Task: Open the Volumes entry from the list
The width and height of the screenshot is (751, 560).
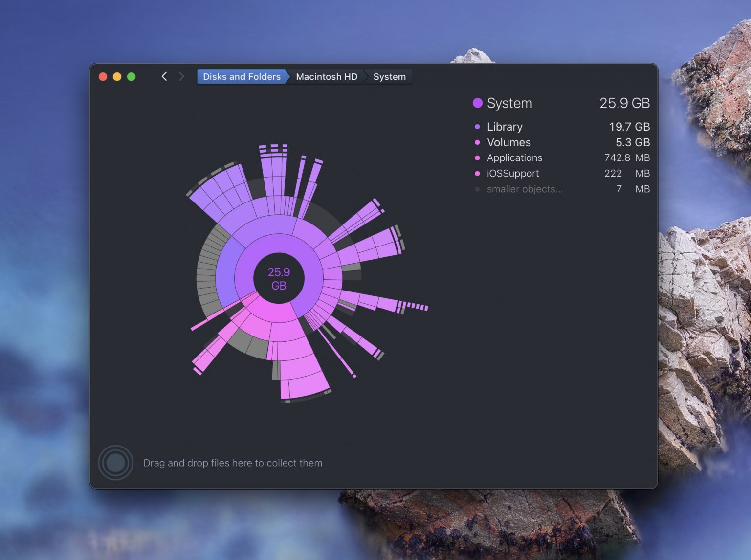Action: pos(508,142)
